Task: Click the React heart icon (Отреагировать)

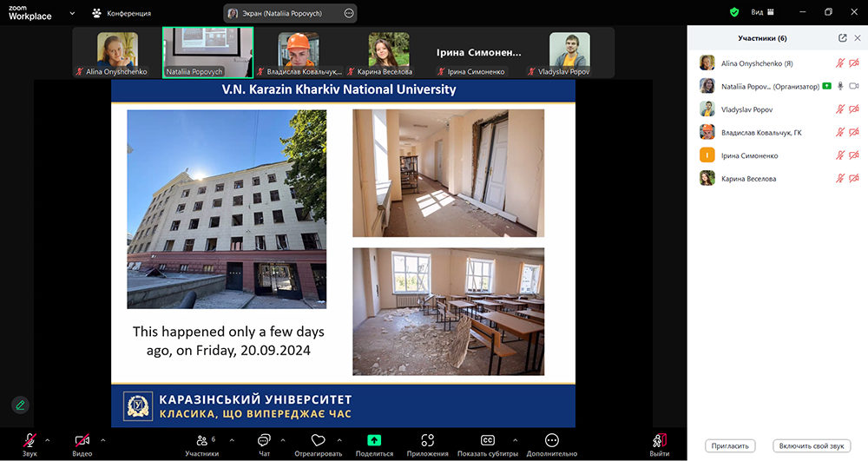Action: point(318,441)
